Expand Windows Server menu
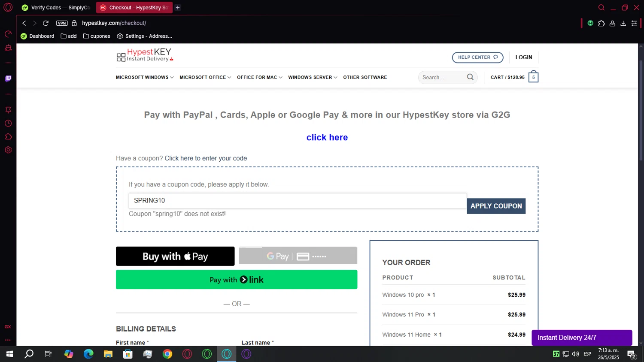 [313, 77]
